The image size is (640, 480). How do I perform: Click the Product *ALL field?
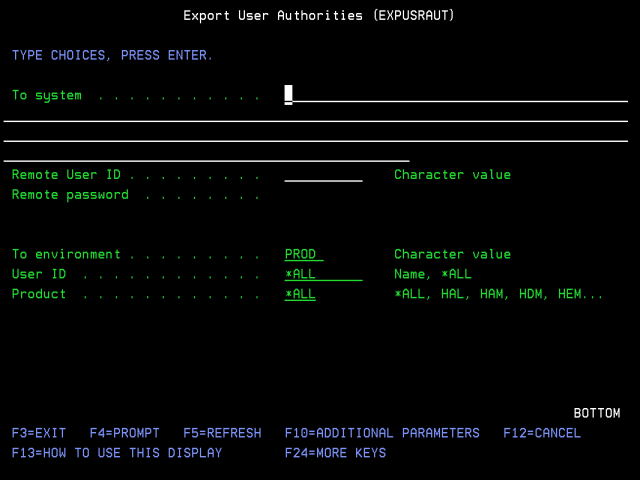300,294
